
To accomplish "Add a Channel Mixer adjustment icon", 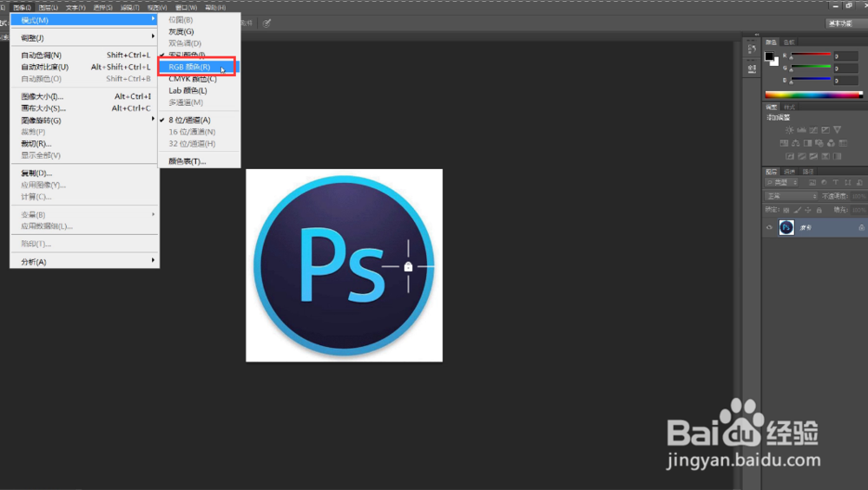I will click(831, 143).
